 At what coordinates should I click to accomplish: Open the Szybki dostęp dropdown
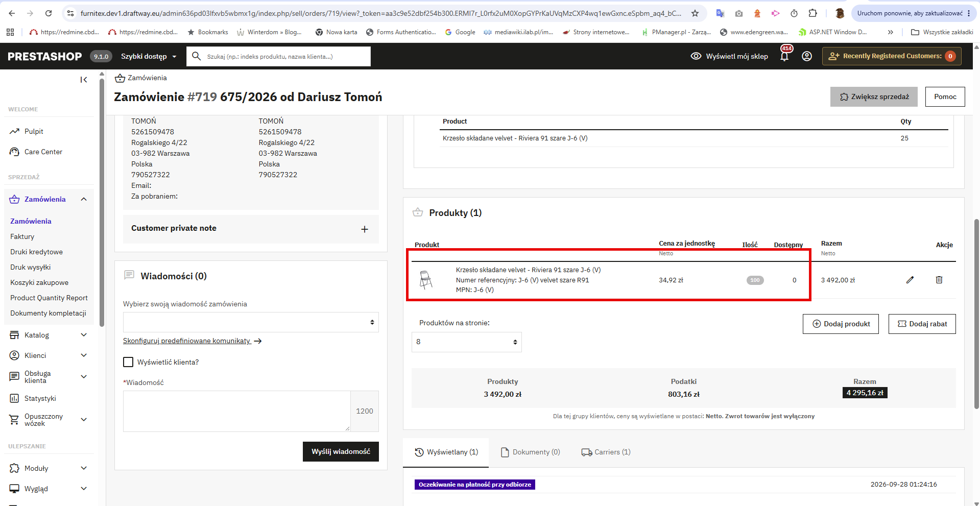point(149,56)
